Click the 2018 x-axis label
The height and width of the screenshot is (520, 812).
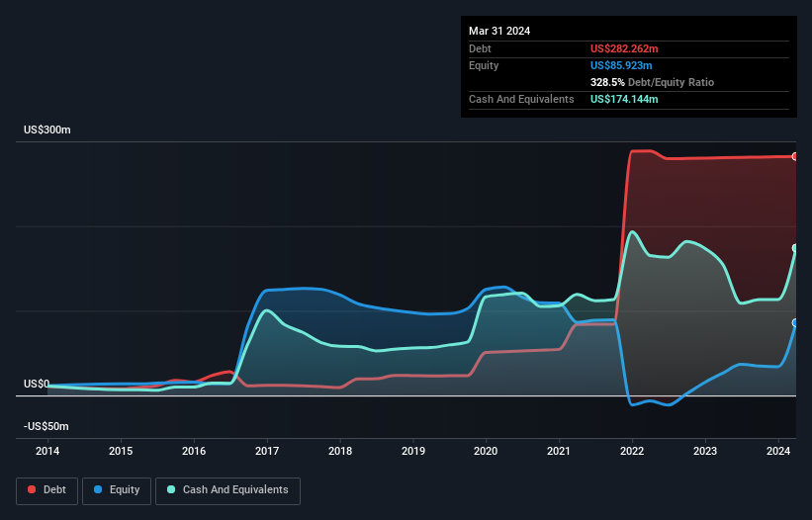click(x=340, y=451)
